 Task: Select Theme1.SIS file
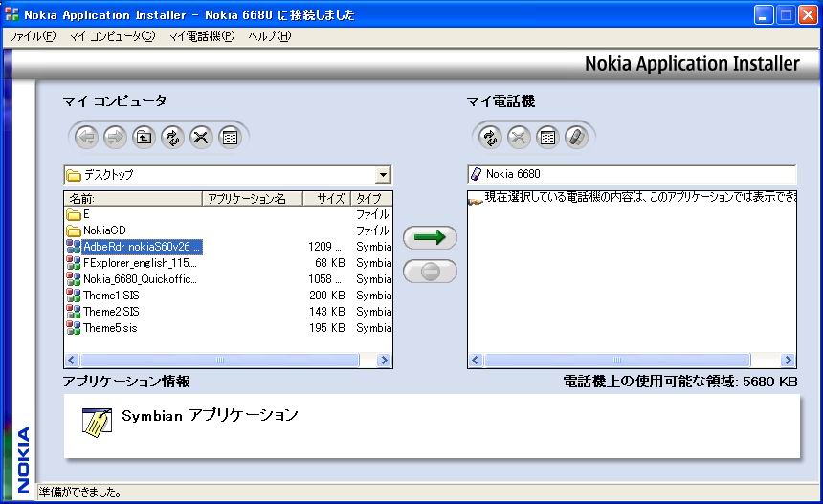point(111,296)
